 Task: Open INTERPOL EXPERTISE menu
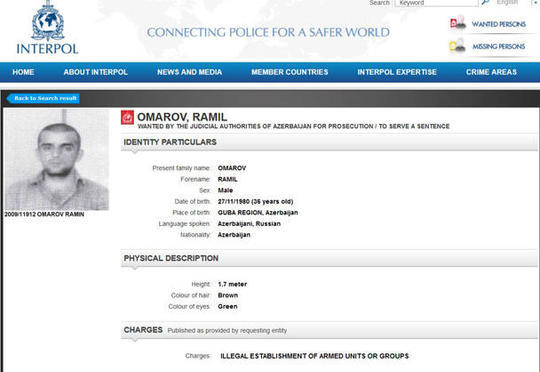(x=397, y=72)
